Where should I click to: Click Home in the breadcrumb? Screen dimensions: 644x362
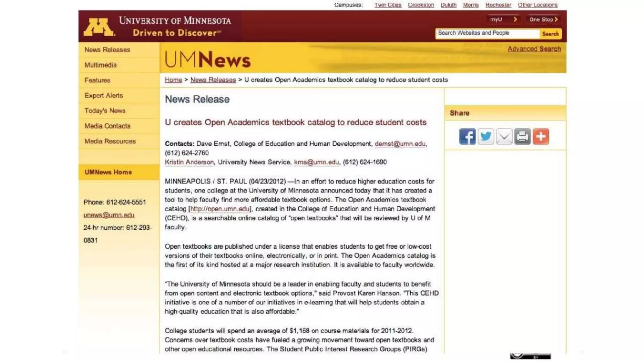coord(173,80)
